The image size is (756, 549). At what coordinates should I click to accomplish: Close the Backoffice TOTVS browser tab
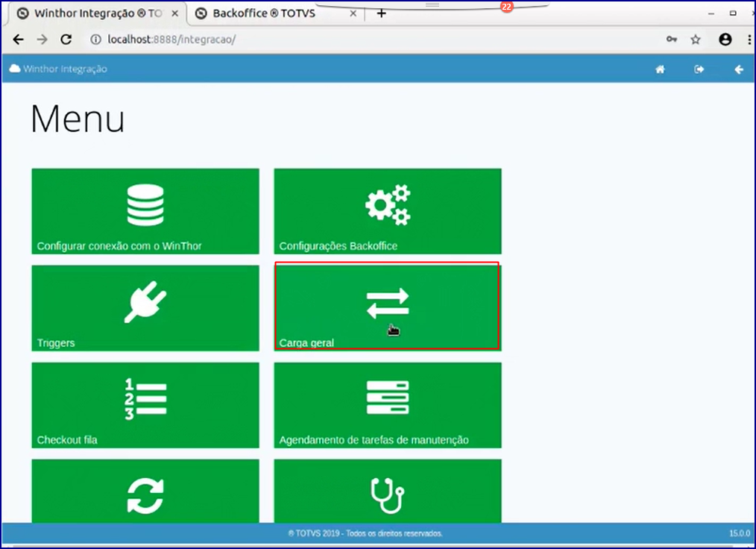click(353, 13)
